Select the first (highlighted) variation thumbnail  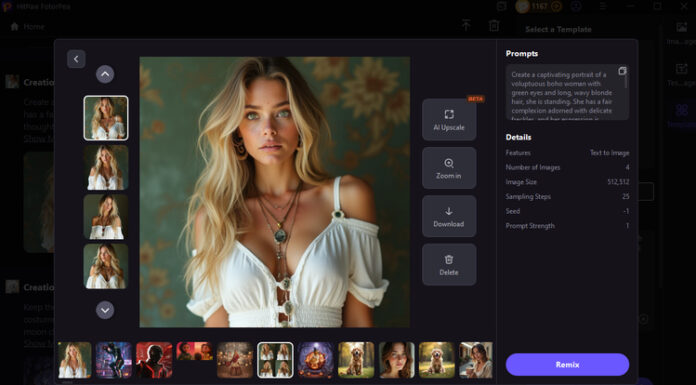pyautogui.click(x=106, y=118)
